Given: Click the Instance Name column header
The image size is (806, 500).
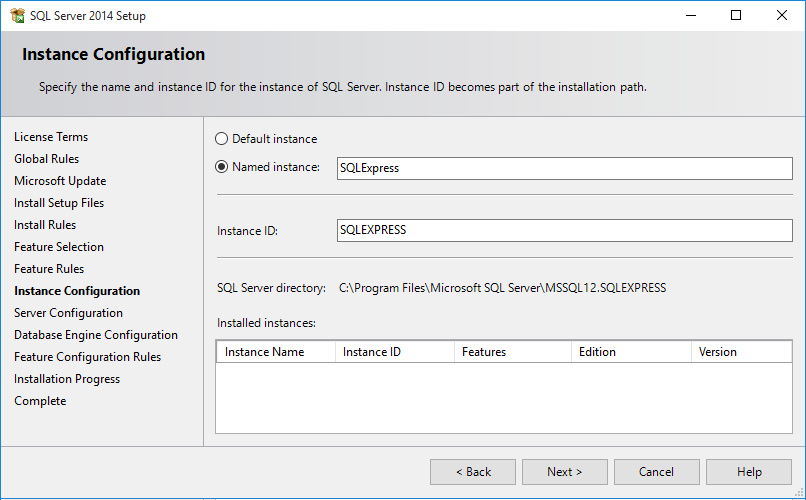Looking at the screenshot, I should pos(276,351).
